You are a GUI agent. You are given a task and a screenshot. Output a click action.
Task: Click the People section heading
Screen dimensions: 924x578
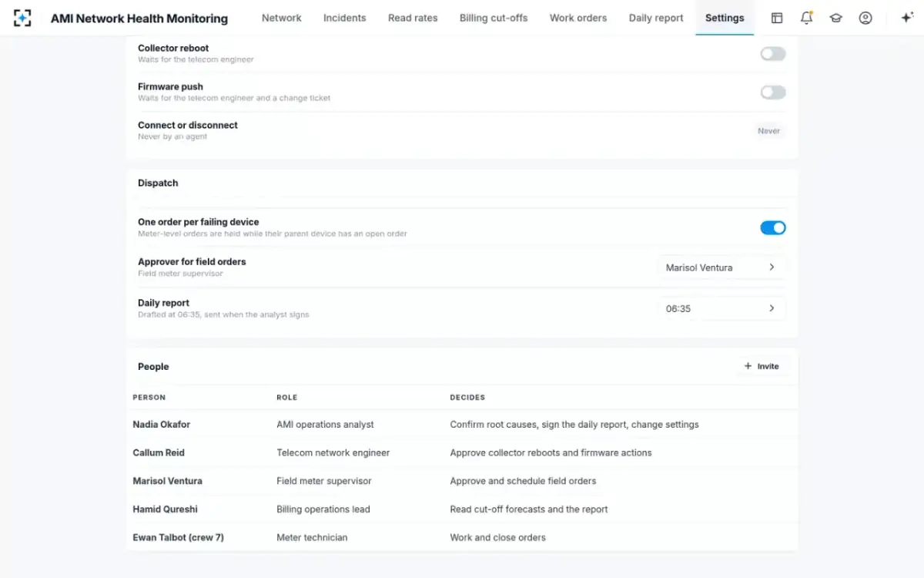click(x=153, y=367)
